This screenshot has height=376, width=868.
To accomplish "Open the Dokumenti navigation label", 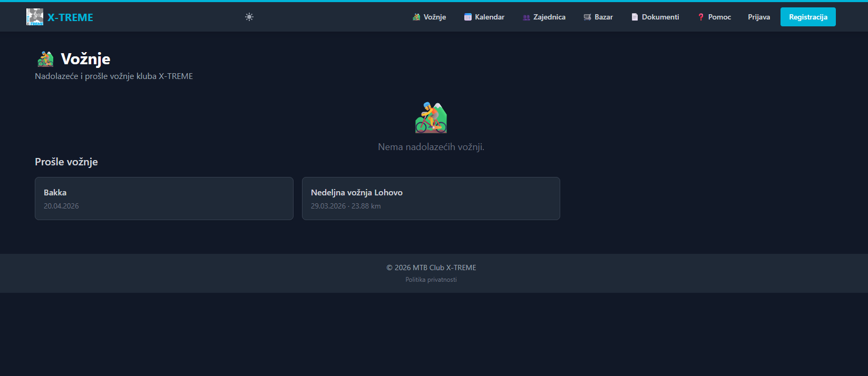I will [660, 17].
